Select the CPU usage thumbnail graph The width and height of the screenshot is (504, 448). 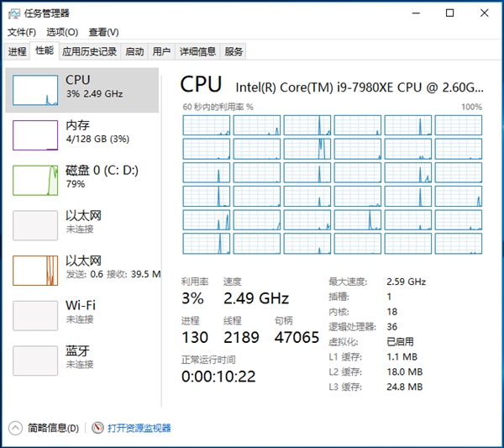pyautogui.click(x=35, y=89)
